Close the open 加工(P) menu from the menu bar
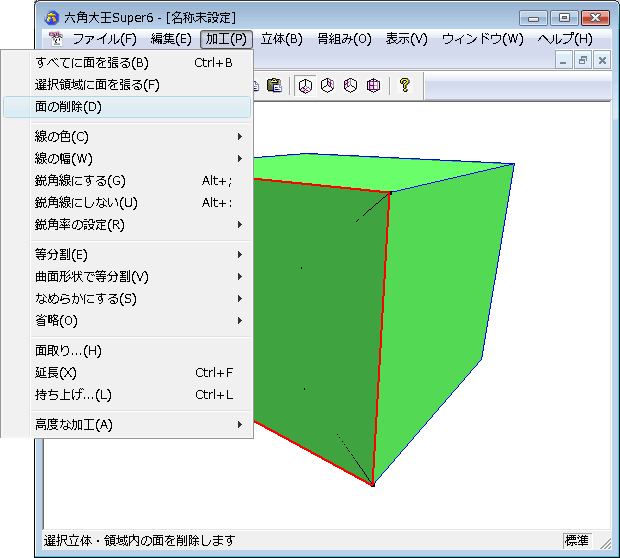This screenshot has width=620, height=558. pos(226,39)
